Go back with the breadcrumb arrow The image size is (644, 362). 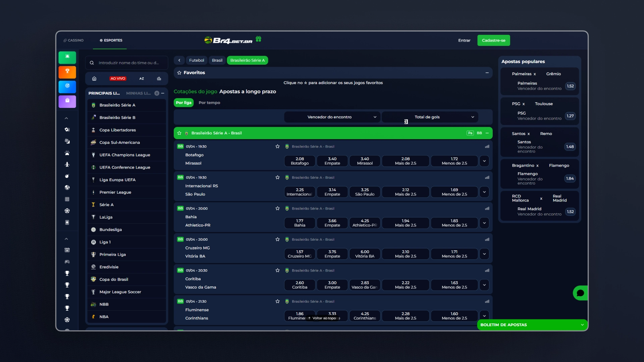point(179,60)
